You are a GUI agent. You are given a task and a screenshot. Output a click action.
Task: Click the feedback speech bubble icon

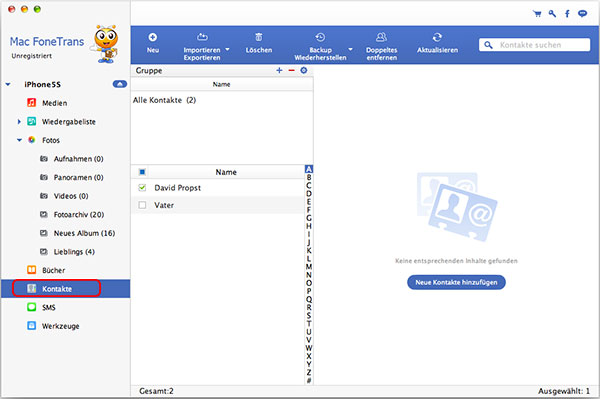coord(582,14)
